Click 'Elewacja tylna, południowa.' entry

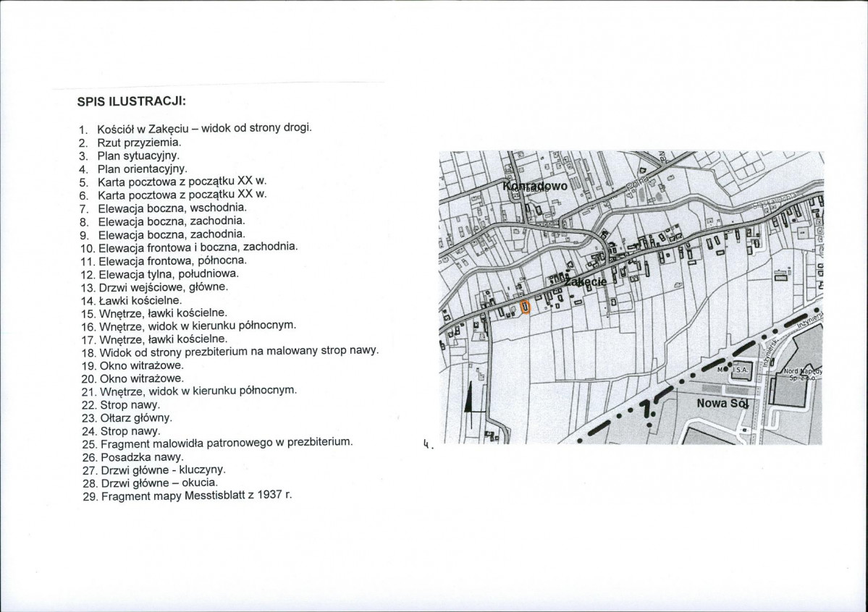(169, 274)
